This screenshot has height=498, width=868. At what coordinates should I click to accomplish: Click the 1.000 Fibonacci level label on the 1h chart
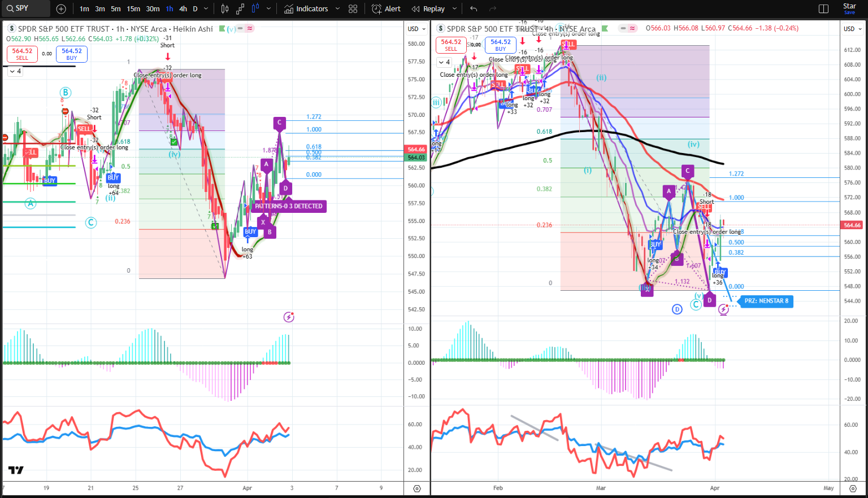[314, 129]
